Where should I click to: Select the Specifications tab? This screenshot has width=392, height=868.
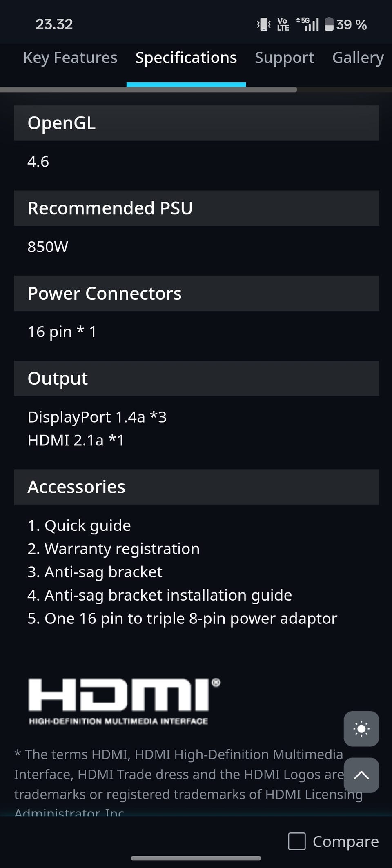186,58
